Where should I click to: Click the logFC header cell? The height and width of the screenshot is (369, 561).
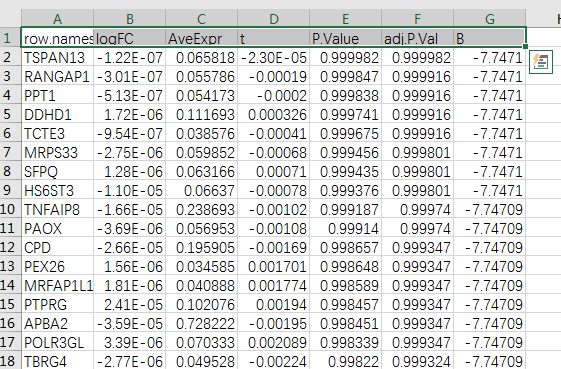tap(130, 38)
